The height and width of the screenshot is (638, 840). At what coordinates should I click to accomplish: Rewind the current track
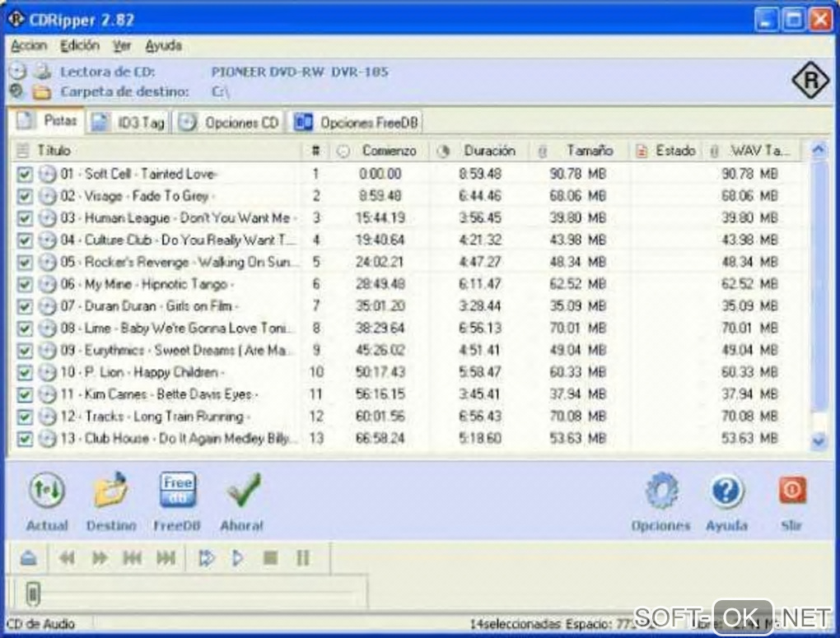tap(67, 559)
